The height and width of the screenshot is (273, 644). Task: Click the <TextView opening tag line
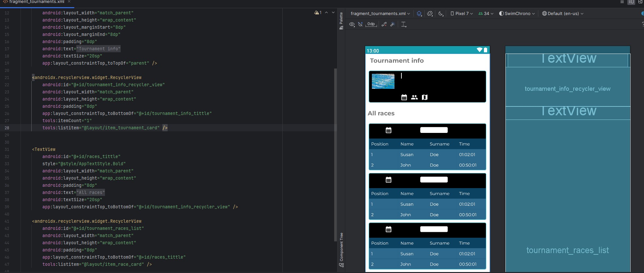click(44, 149)
